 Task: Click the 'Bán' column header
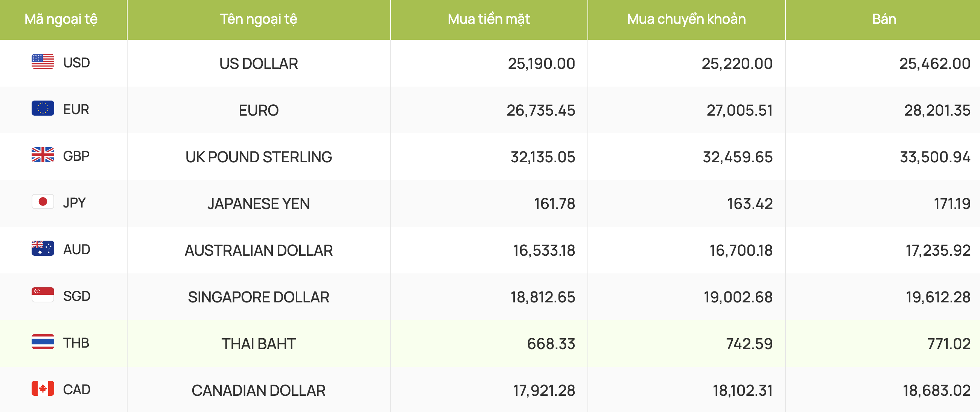(x=884, y=19)
